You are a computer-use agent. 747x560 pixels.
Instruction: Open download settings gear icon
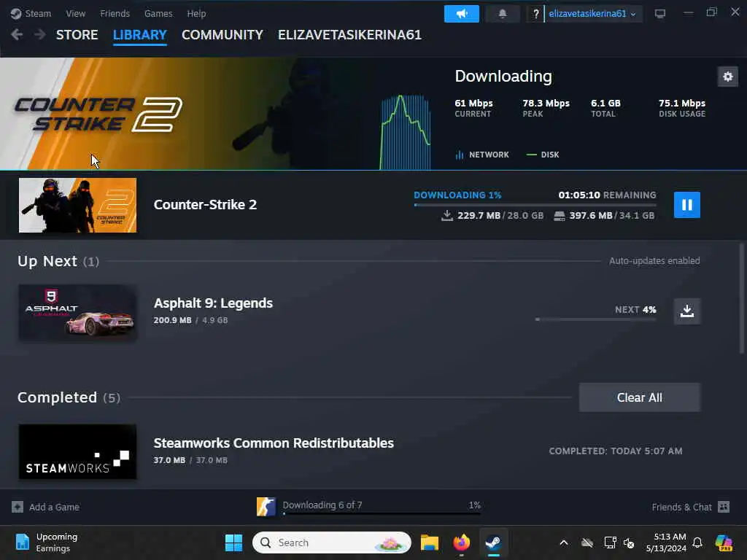click(727, 77)
